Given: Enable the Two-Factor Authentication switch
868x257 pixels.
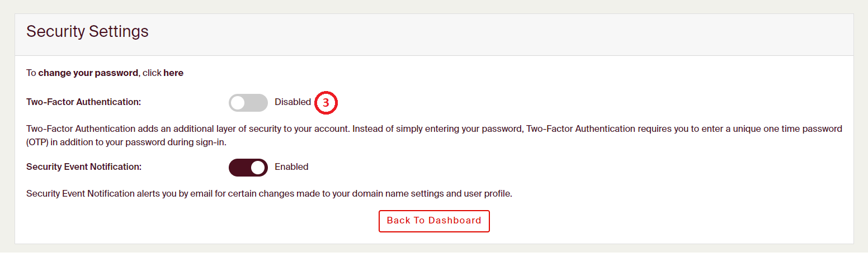Looking at the screenshot, I should (248, 103).
